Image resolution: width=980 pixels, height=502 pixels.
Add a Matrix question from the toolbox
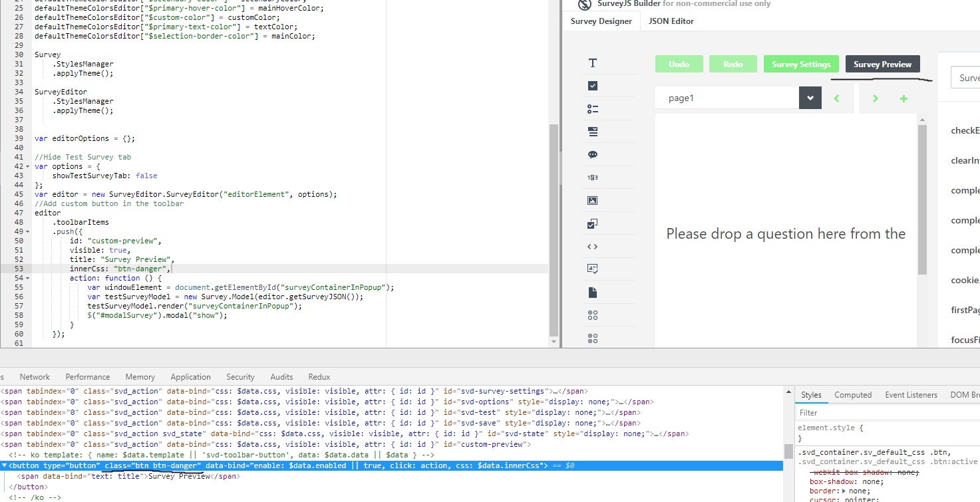(592, 314)
